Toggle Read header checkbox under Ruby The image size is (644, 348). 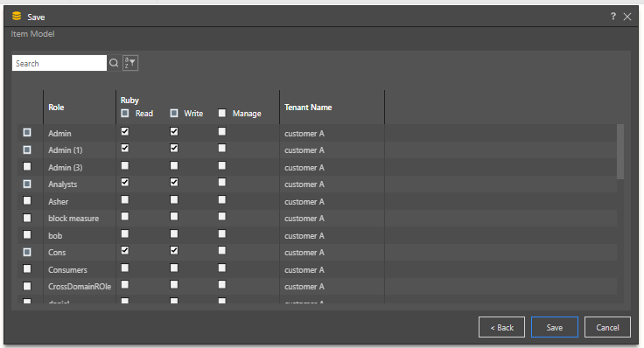pyautogui.click(x=125, y=113)
